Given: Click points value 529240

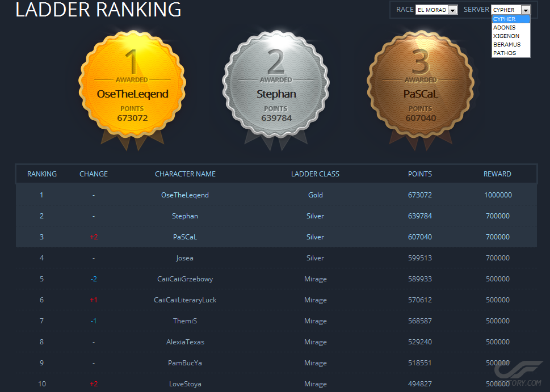Looking at the screenshot, I should [420, 342].
